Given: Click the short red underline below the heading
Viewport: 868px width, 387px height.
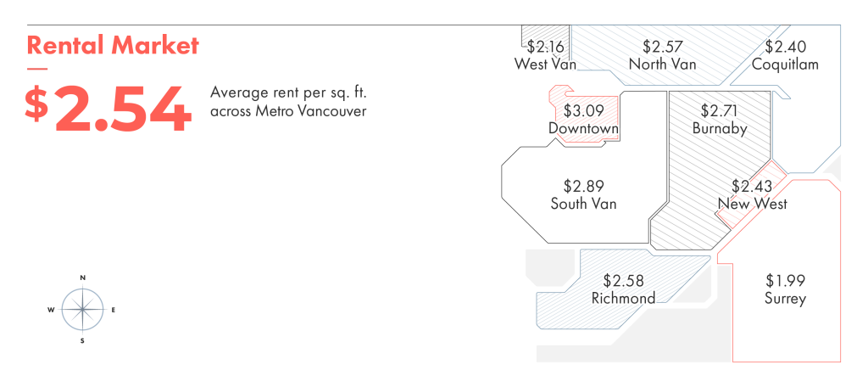Looking at the screenshot, I should 37,70.
